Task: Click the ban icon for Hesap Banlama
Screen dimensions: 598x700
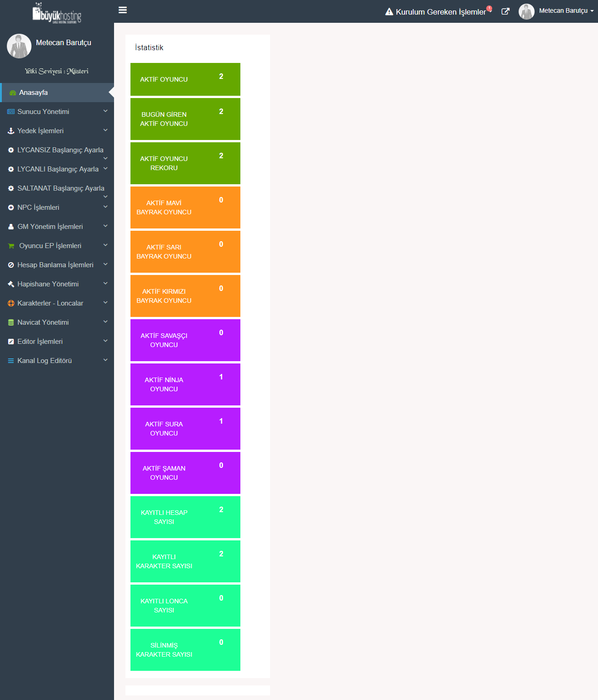Action: pyautogui.click(x=11, y=265)
